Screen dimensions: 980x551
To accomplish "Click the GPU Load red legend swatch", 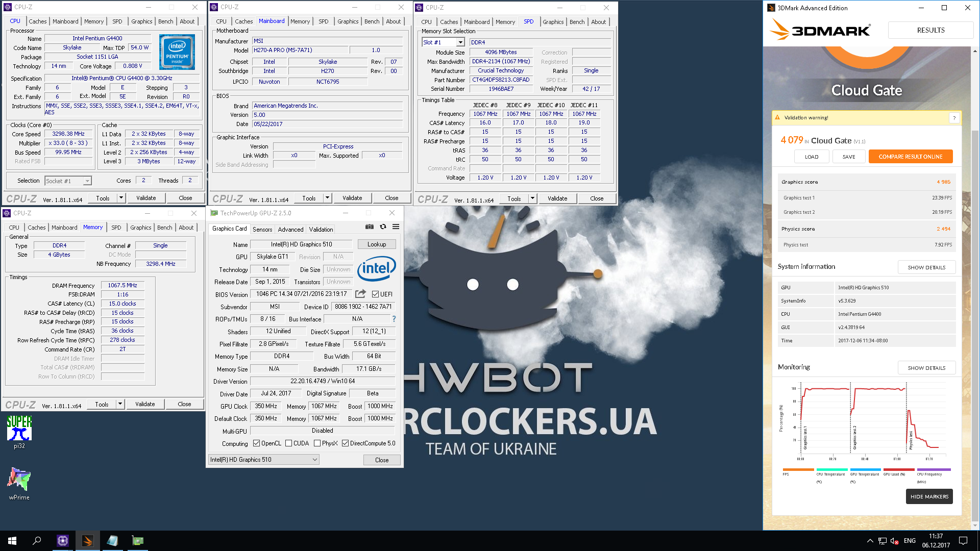I will click(899, 469).
